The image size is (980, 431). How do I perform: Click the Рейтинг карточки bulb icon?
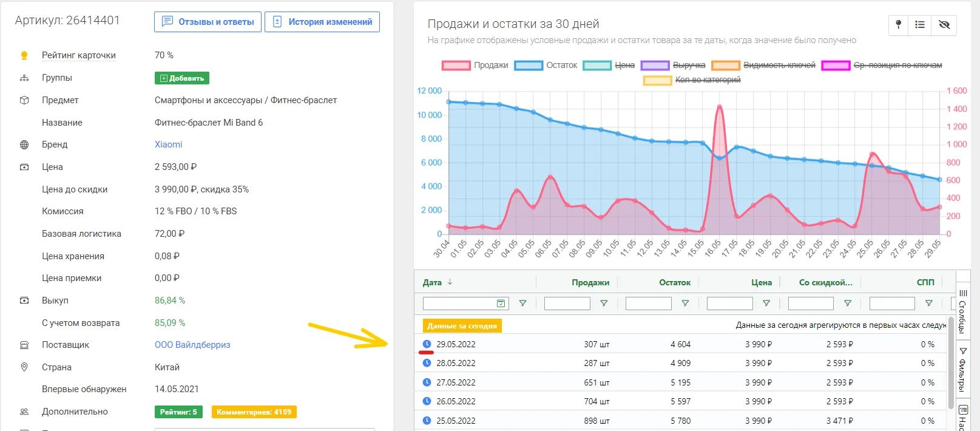24,56
